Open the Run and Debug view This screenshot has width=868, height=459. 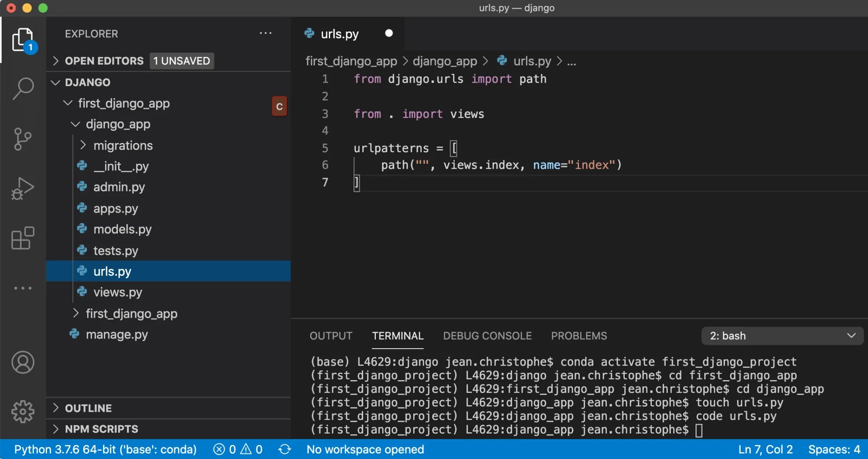22,188
